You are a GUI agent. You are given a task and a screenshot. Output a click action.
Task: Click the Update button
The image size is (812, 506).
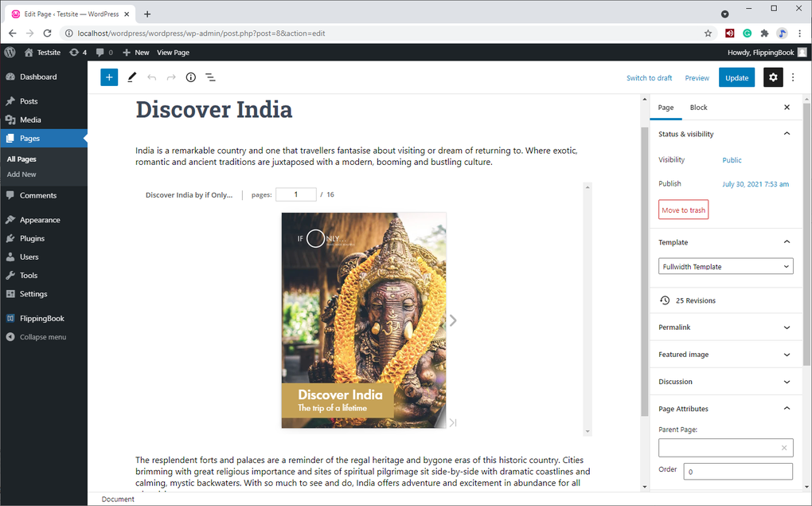(736, 77)
